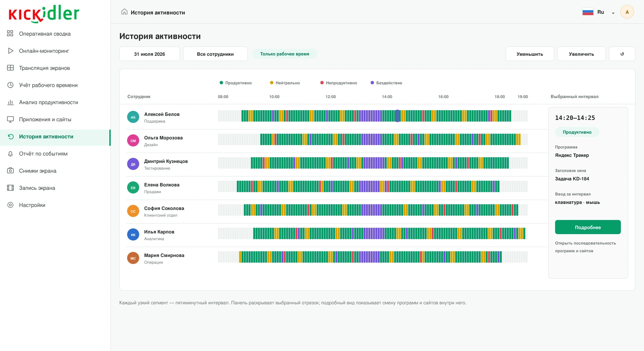
Task: Click the Снимки экрана camera icon
Action: [x=10, y=171]
